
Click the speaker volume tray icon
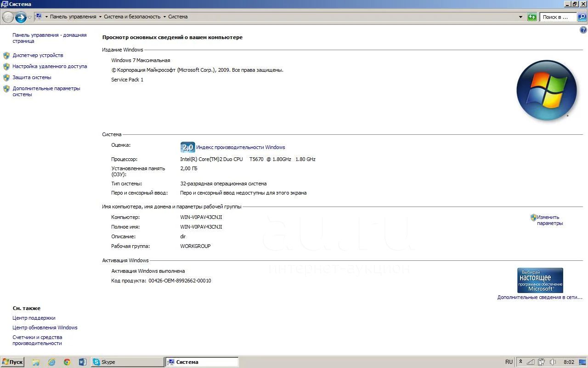click(553, 362)
